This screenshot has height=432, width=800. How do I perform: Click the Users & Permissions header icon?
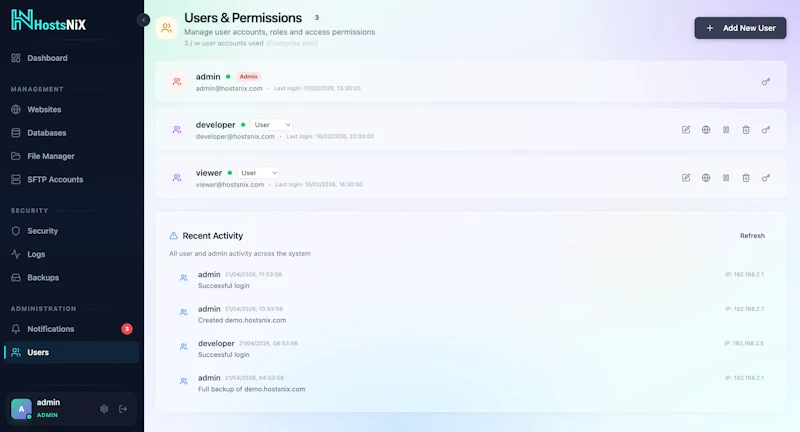click(166, 28)
